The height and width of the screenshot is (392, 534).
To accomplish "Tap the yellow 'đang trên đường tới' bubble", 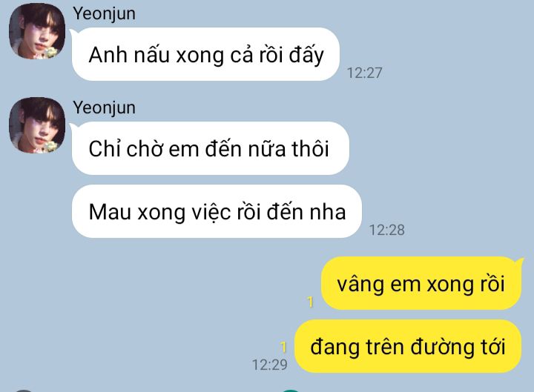I will click(408, 346).
